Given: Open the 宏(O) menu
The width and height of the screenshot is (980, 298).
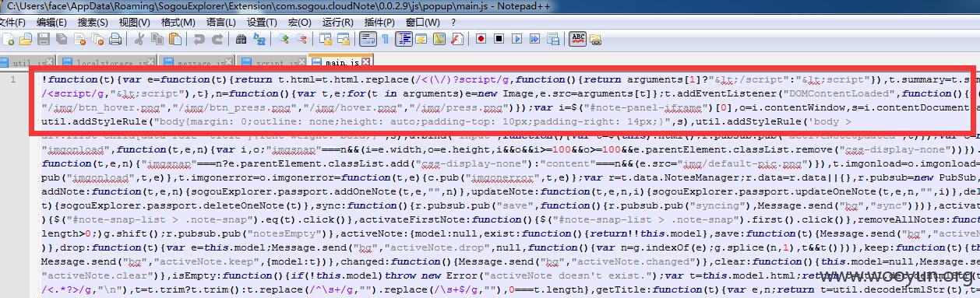Looking at the screenshot, I should coord(300,22).
